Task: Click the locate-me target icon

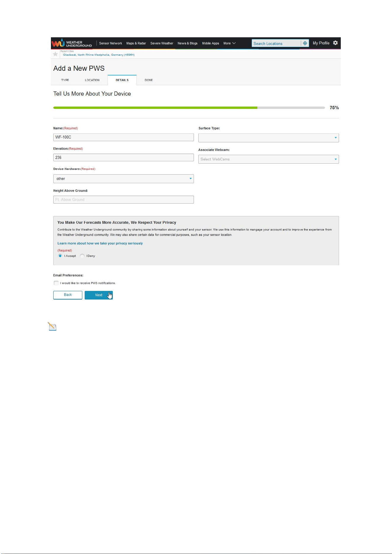Action: pyautogui.click(x=305, y=43)
